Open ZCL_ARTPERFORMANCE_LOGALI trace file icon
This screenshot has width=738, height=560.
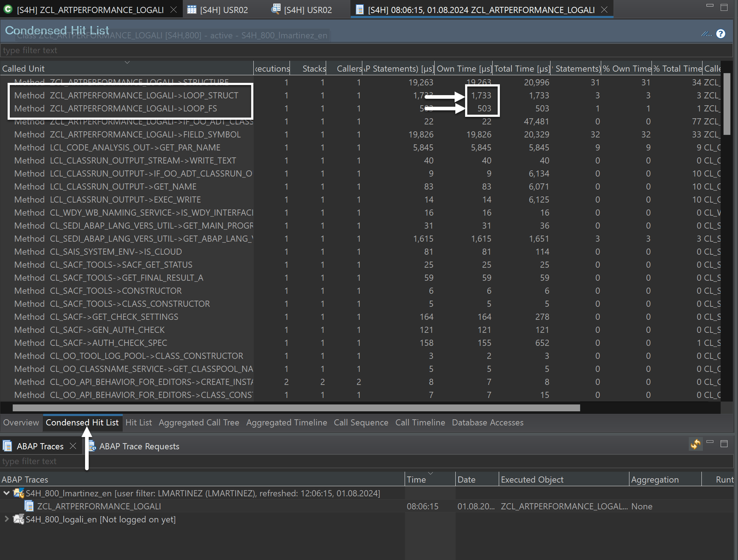coord(29,506)
